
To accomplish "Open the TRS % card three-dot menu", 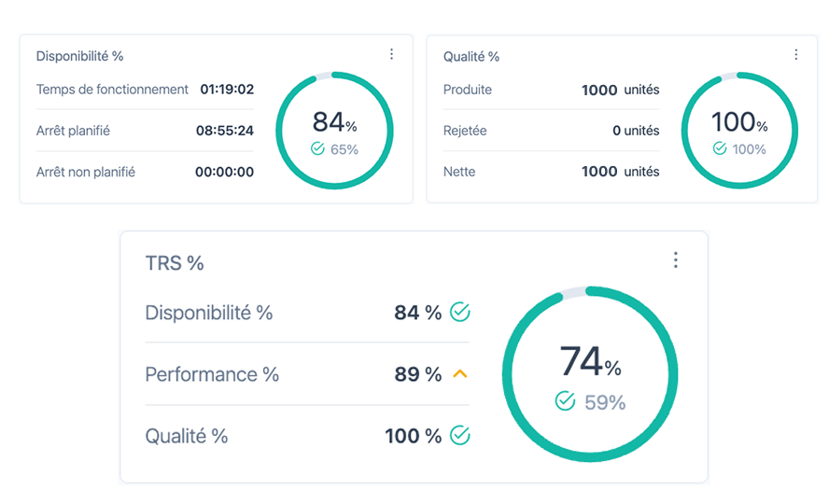I will coord(675,259).
